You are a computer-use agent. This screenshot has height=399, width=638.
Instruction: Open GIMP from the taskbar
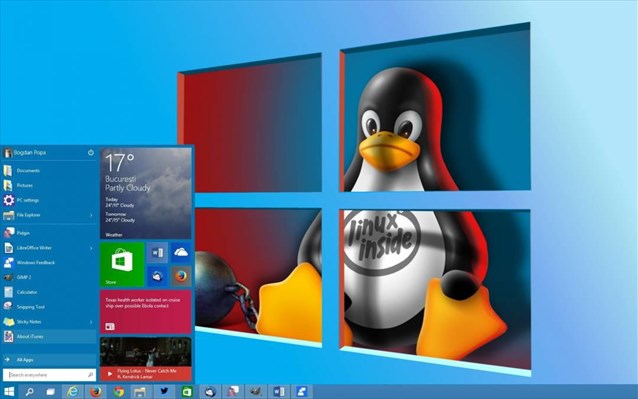pos(256,392)
